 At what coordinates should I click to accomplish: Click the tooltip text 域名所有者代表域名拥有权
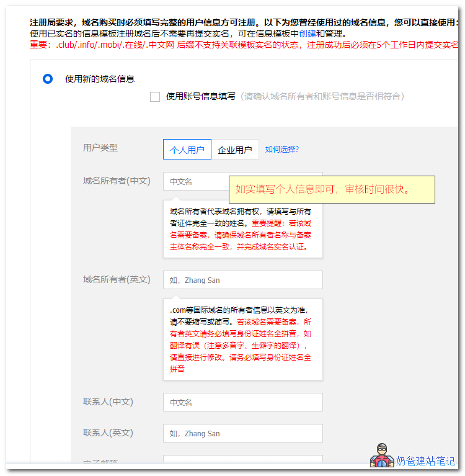coord(215,212)
